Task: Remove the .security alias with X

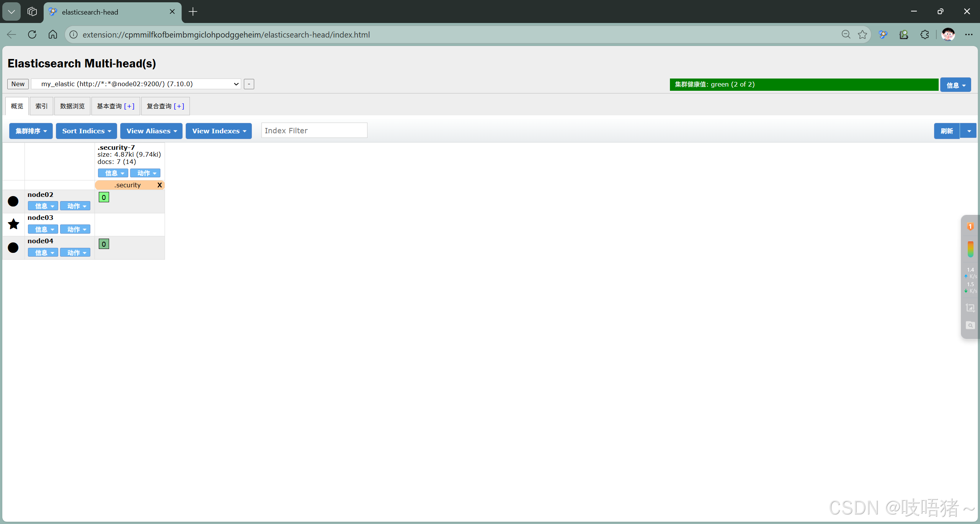Action: click(x=160, y=185)
